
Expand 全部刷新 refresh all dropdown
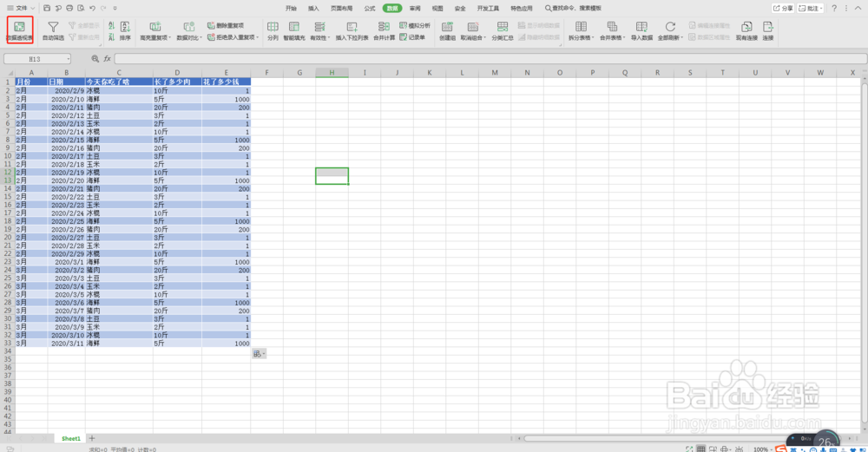click(x=682, y=38)
